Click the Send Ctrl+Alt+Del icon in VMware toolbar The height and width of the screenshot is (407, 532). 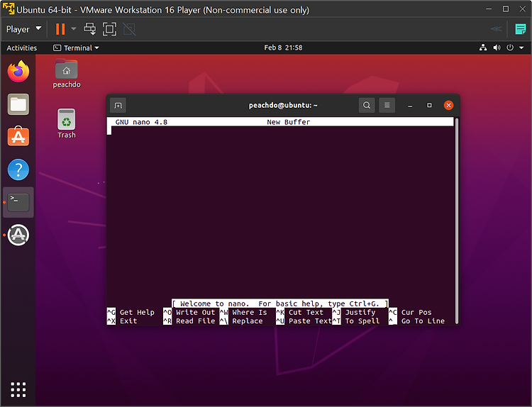[x=90, y=29]
